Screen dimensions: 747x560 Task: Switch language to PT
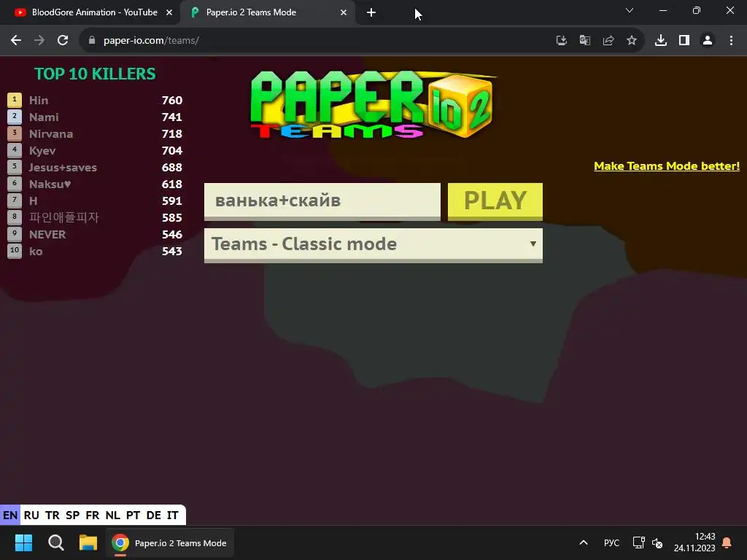coord(133,516)
